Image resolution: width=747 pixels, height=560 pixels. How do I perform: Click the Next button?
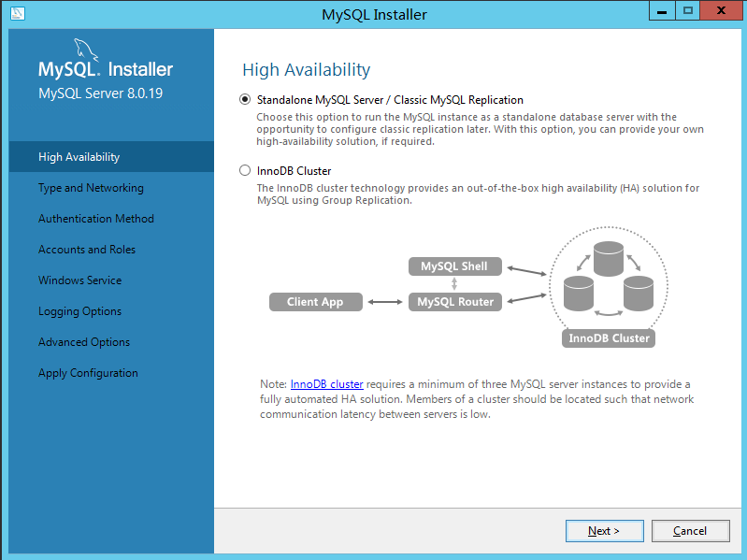[605, 530]
